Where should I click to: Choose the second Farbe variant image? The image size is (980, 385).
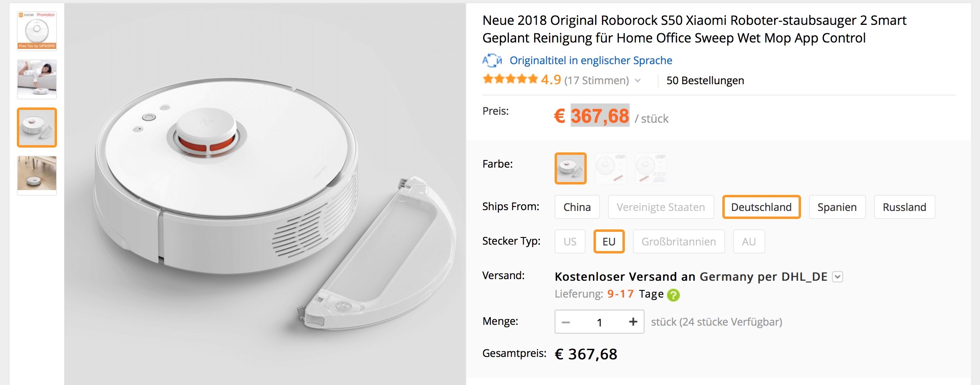point(610,168)
